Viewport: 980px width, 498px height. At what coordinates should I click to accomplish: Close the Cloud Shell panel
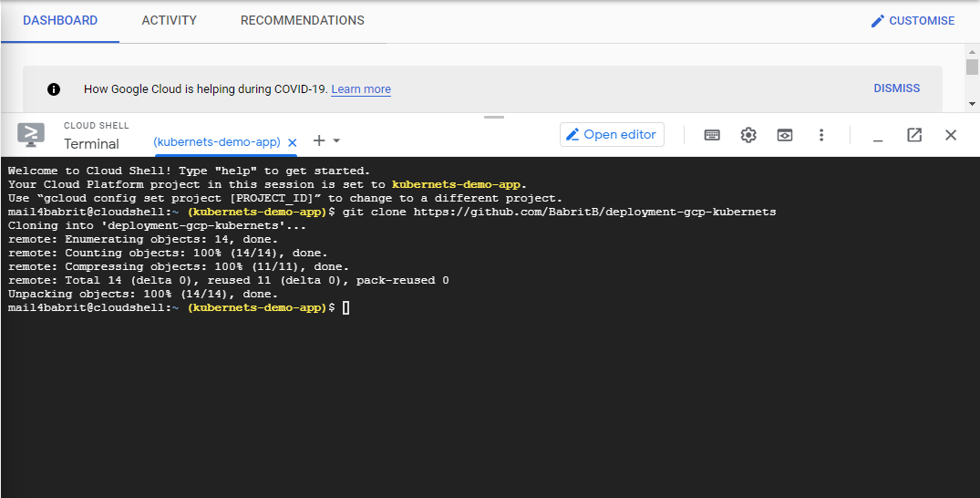[951, 134]
